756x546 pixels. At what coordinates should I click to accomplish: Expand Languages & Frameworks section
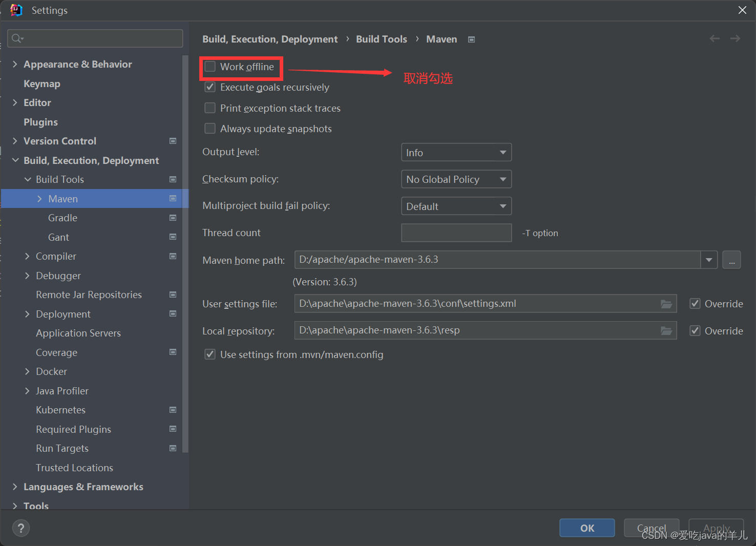(15, 487)
